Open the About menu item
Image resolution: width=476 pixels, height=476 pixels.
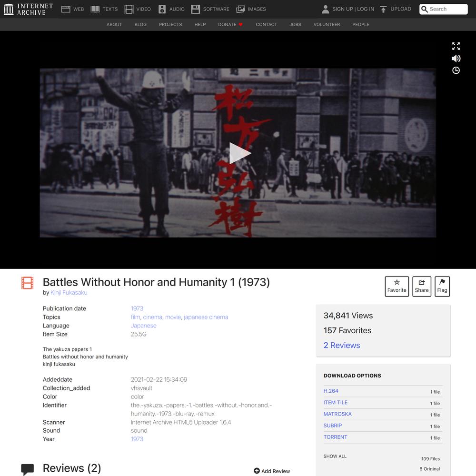pyautogui.click(x=114, y=25)
